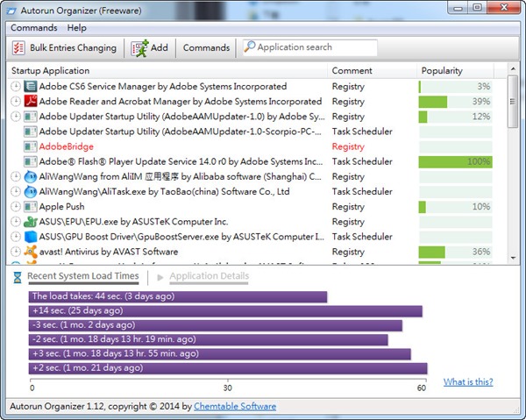The image size is (526, 420).
Task: Click the startup list vertical scrollbar thumb
Action: pyautogui.click(x=513, y=102)
